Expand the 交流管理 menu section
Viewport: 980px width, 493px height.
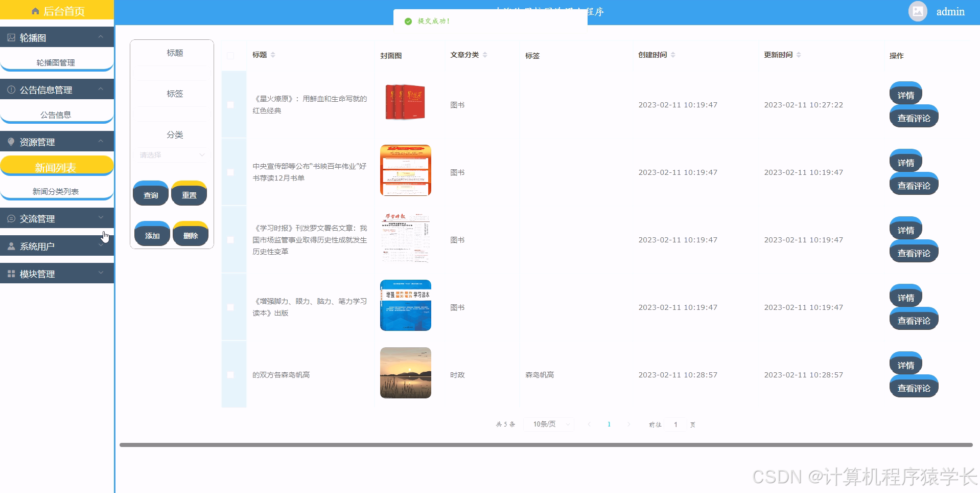tap(101, 218)
